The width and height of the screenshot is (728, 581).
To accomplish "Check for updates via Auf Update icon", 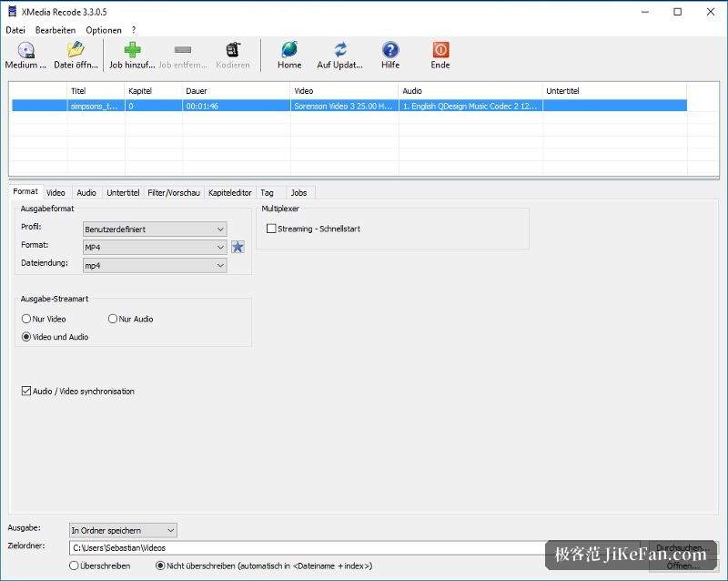I will (340, 49).
